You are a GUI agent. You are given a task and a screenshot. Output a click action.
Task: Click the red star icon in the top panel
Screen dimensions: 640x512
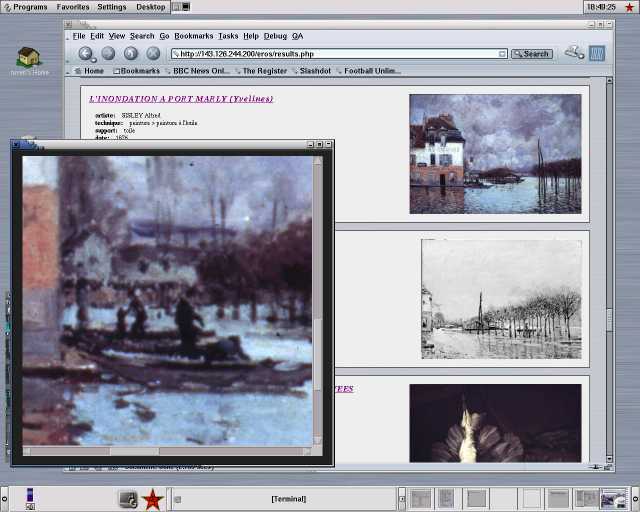(x=630, y=7)
